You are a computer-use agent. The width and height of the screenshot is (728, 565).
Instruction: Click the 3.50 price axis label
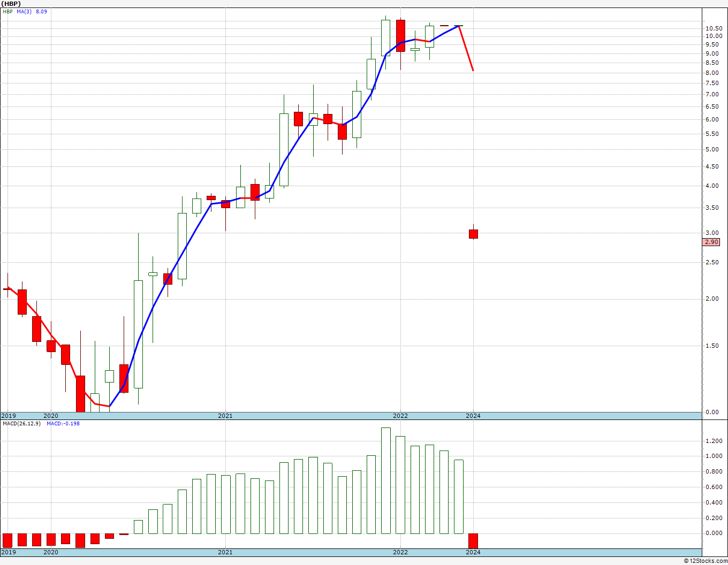pyautogui.click(x=712, y=208)
